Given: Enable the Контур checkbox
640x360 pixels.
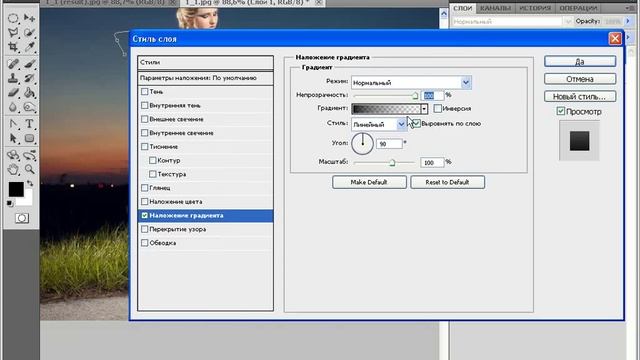Looking at the screenshot, I should (x=153, y=160).
